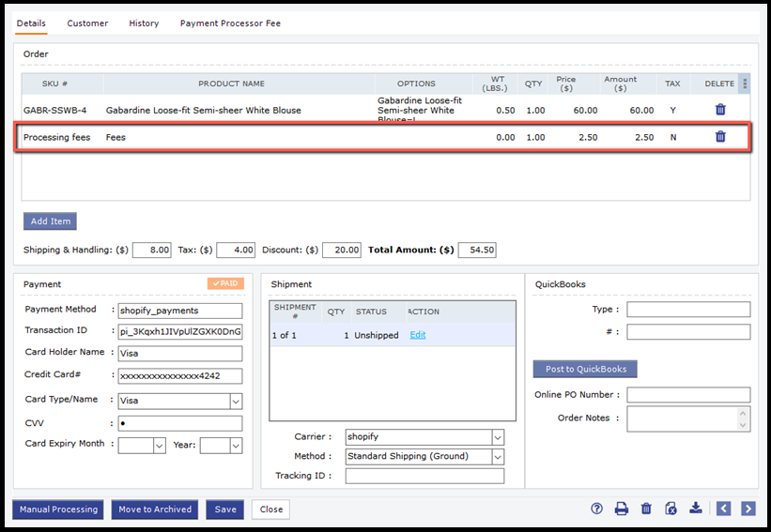771x532 pixels.
Task: Click the trash icon in footer toolbar
Action: coord(646,509)
